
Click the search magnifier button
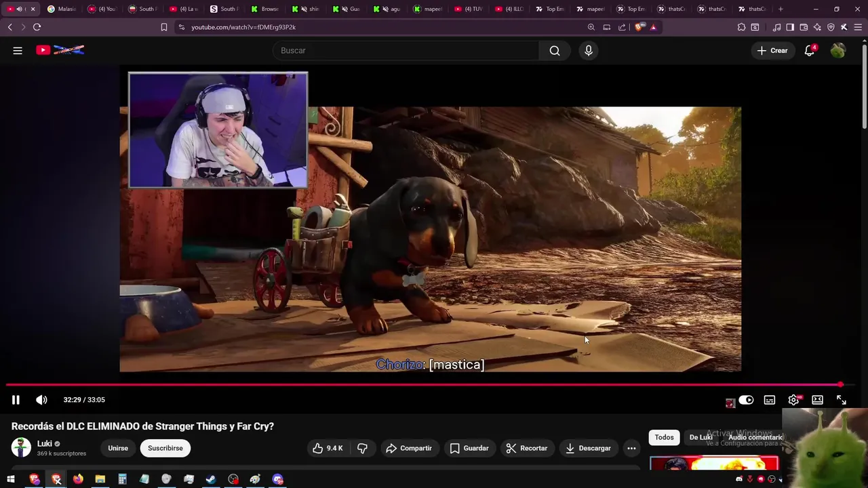click(555, 50)
